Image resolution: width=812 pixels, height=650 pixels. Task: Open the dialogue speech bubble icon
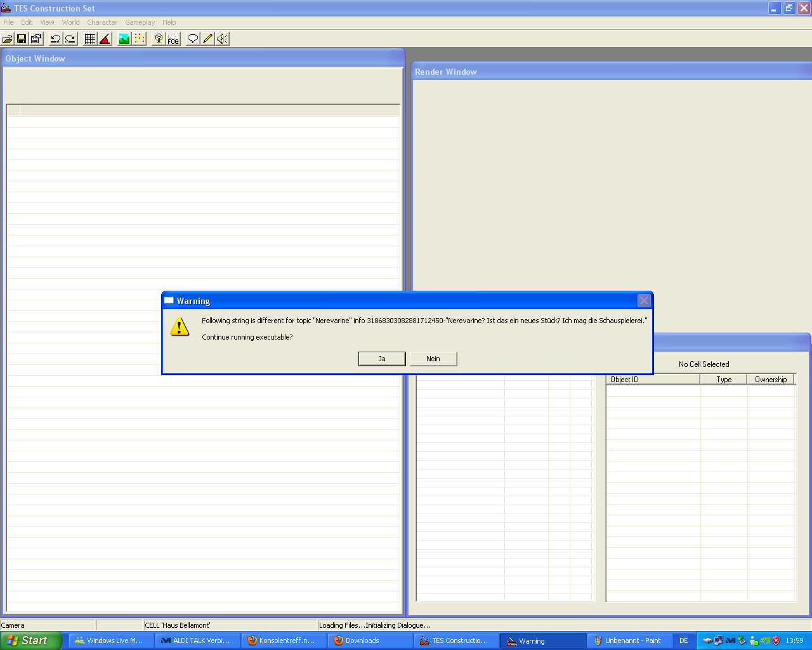pyautogui.click(x=193, y=39)
